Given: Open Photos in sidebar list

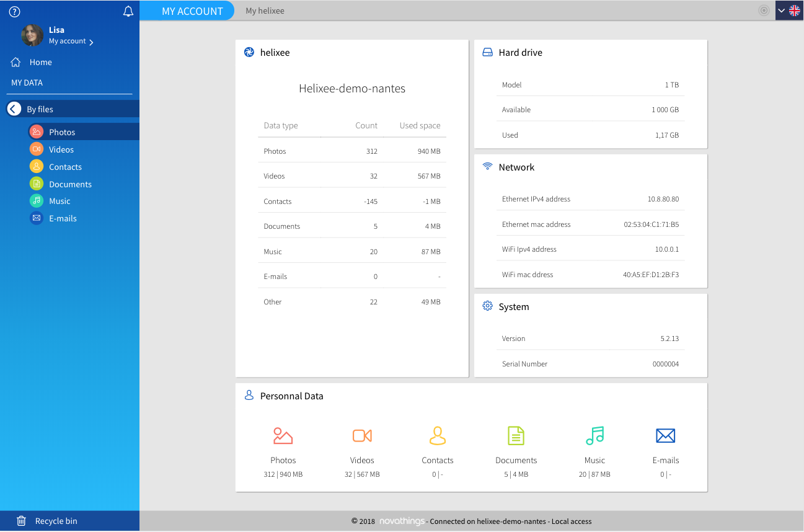Looking at the screenshot, I should [62, 132].
